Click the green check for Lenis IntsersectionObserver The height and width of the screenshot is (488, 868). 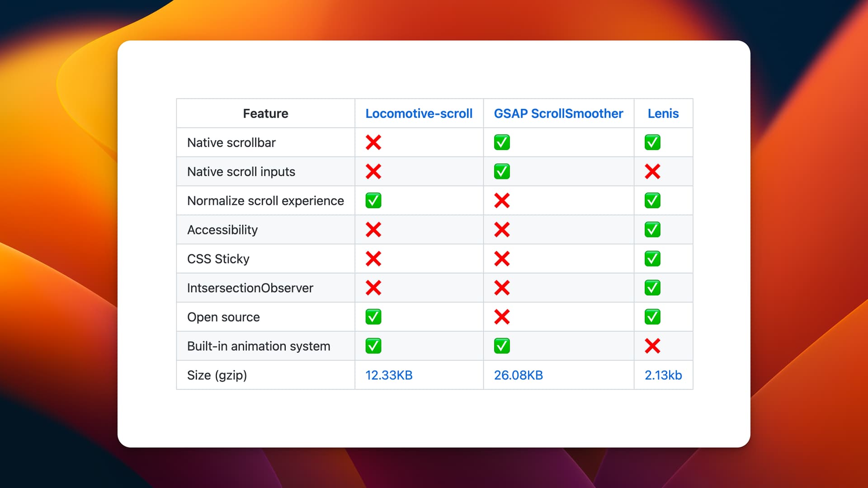pyautogui.click(x=652, y=288)
